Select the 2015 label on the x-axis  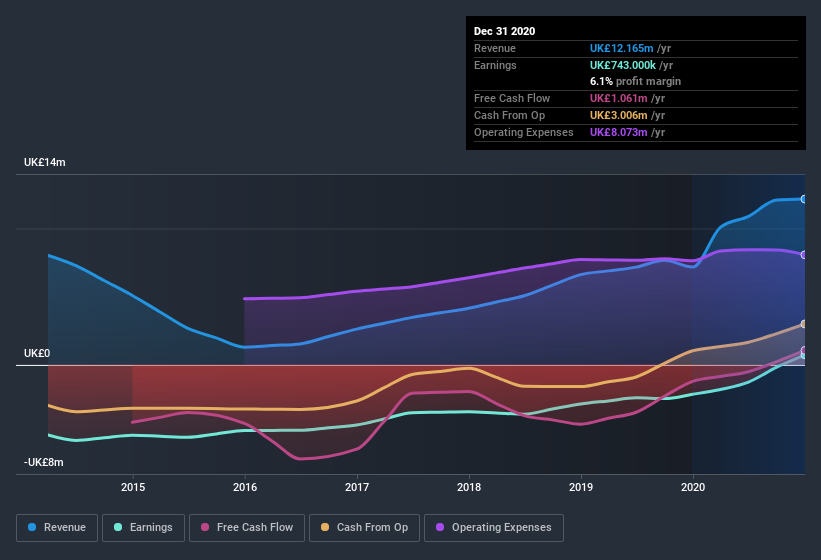(133, 487)
